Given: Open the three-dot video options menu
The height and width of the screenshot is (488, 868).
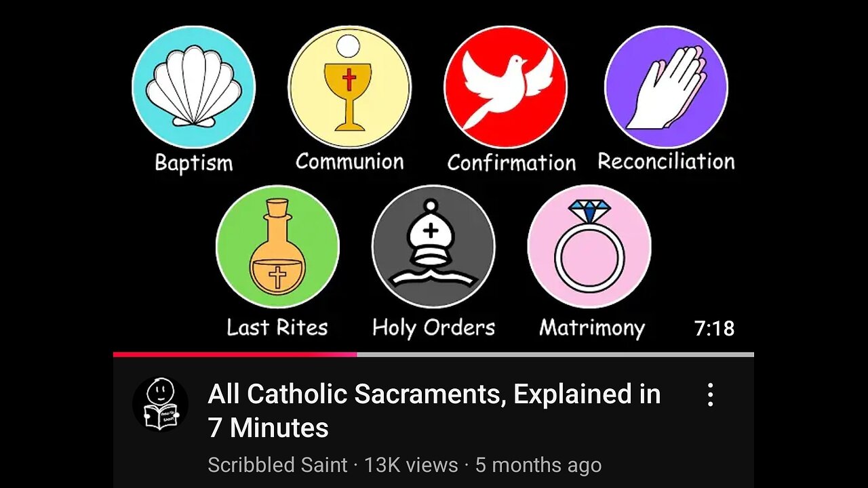Looking at the screenshot, I should click(x=710, y=394).
